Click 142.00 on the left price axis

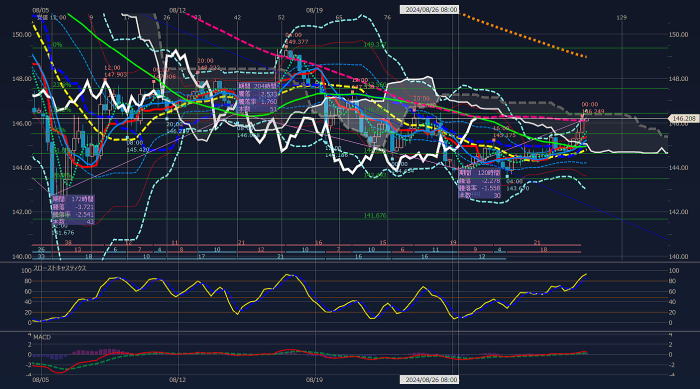tap(21, 212)
